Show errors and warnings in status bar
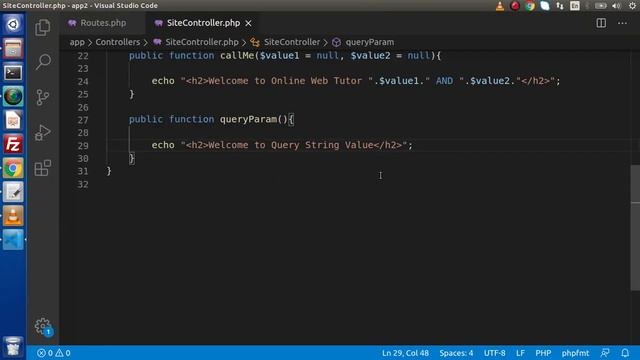The width and height of the screenshot is (640, 360). point(53,353)
